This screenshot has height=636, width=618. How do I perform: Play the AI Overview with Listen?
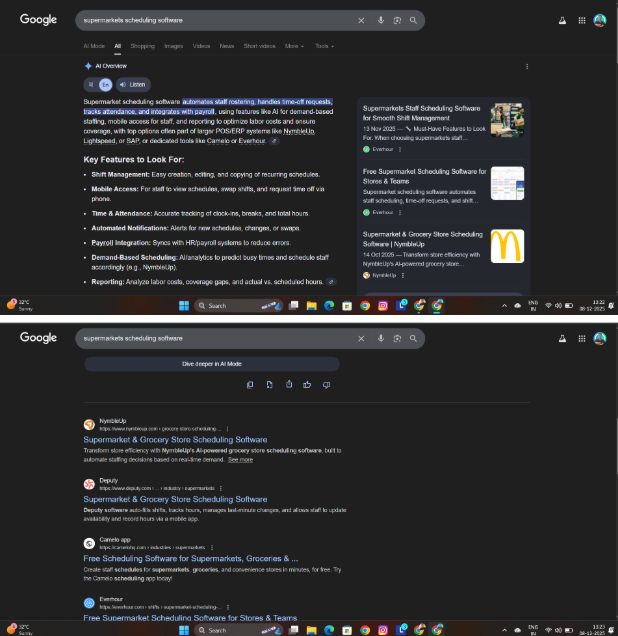(133, 84)
